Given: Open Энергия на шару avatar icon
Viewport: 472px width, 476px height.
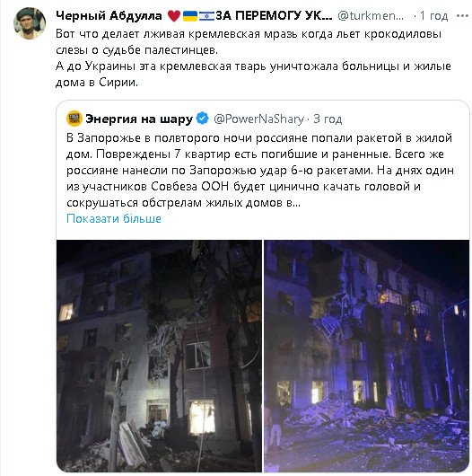Looking at the screenshot, I should (74, 119).
